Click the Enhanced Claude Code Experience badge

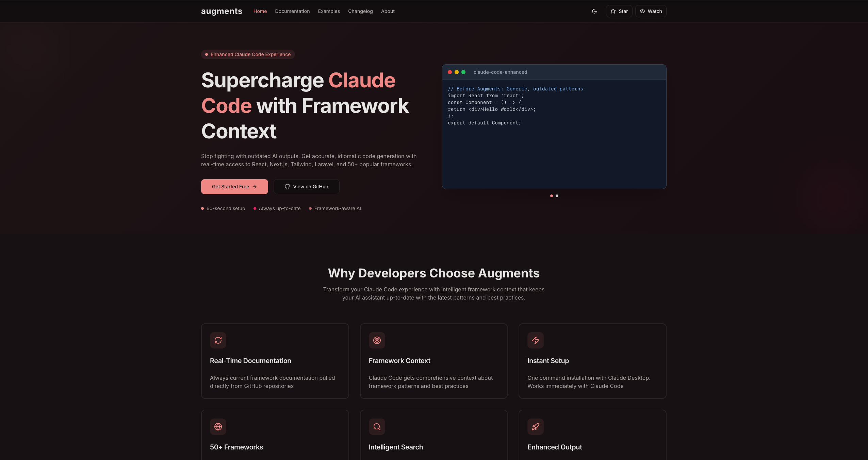248,54
